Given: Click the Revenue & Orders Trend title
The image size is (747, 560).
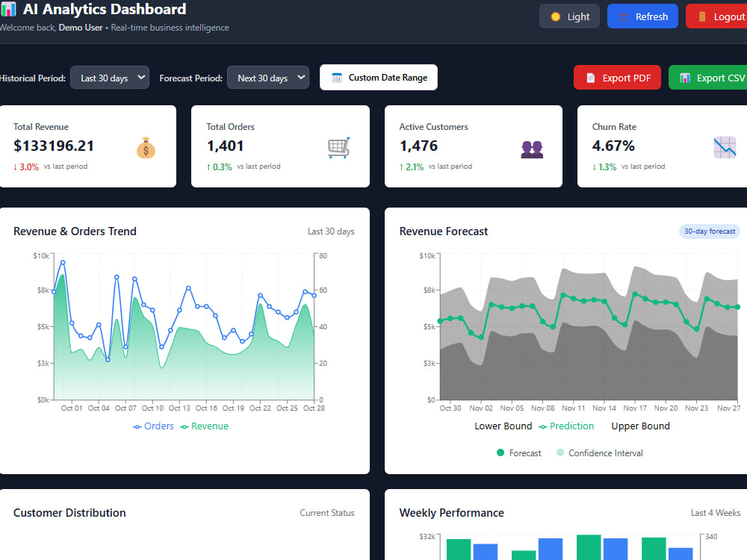Looking at the screenshot, I should point(75,231).
